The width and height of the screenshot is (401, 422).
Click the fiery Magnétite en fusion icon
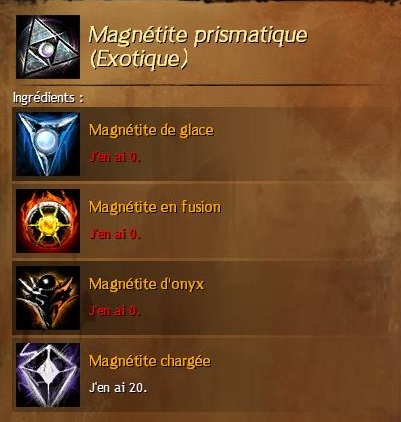(x=48, y=221)
